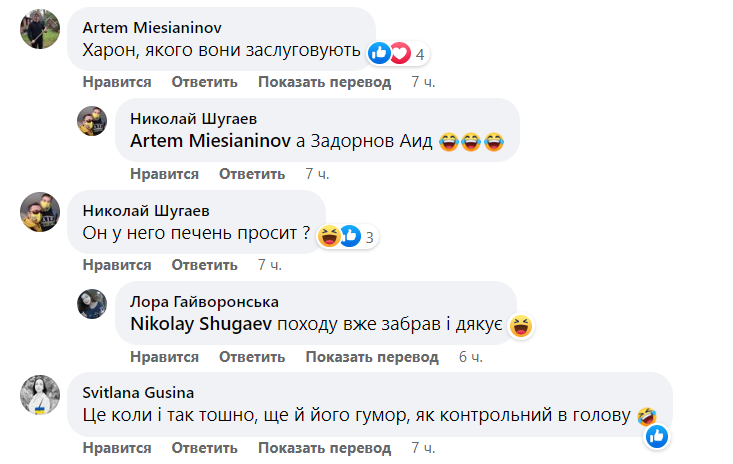Click reaction icons on Artem Miesianinov's comment
Viewport: 733px width, 464px height.
[389, 53]
